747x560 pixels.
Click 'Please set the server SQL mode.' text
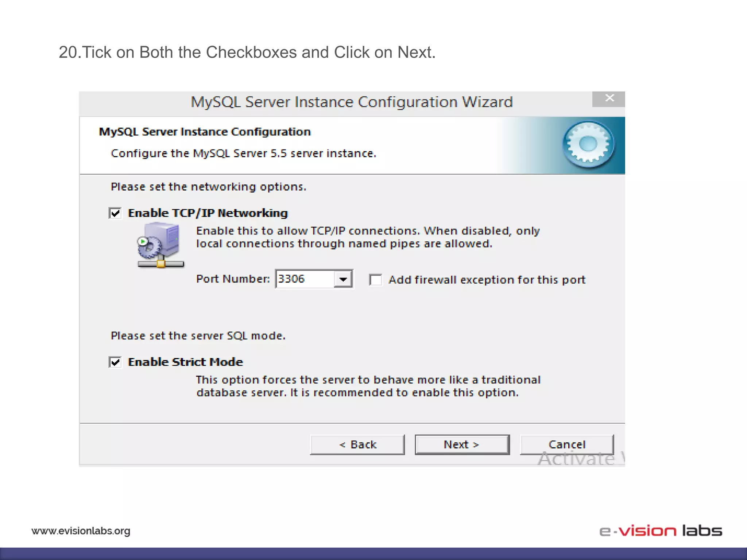pos(198,336)
